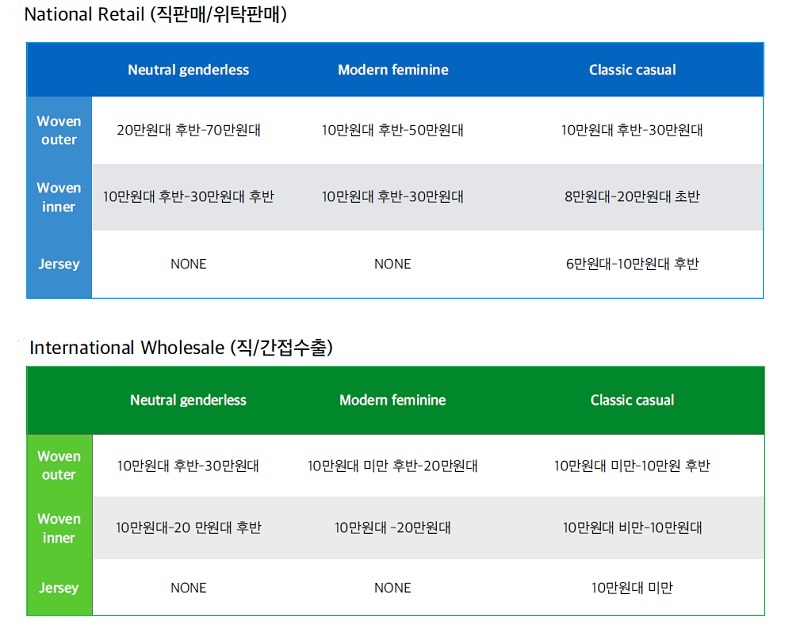Select the green Neutral genderless column header
The height and width of the screenshot is (628, 800).
pyautogui.click(x=188, y=400)
